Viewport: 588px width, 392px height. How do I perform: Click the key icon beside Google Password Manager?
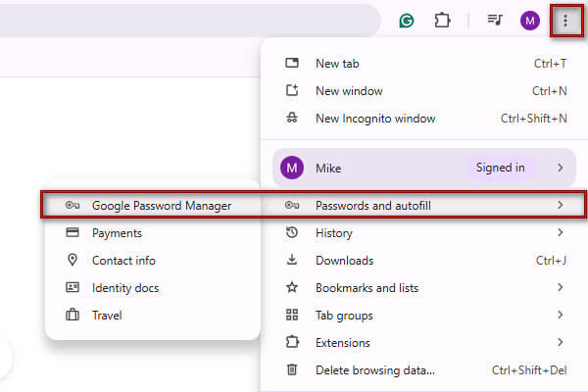73,205
